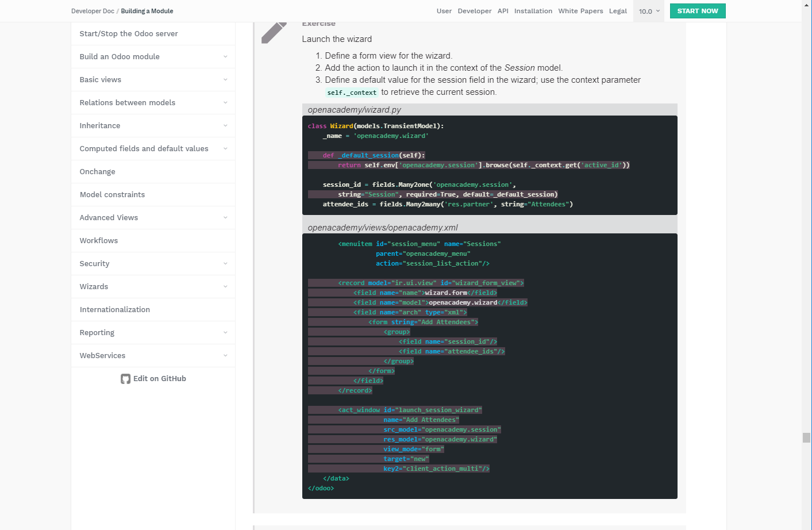Open the API documentation menu

point(502,10)
